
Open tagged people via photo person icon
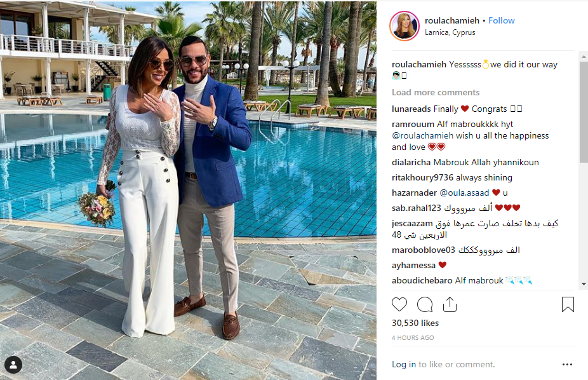[13, 365]
